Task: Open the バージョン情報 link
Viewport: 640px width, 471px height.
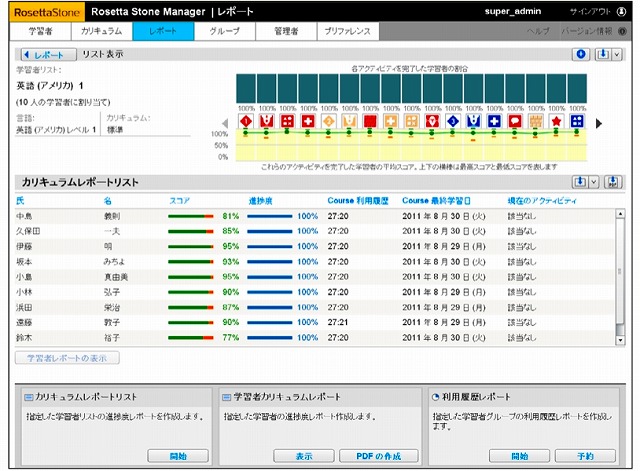Action: click(587, 31)
